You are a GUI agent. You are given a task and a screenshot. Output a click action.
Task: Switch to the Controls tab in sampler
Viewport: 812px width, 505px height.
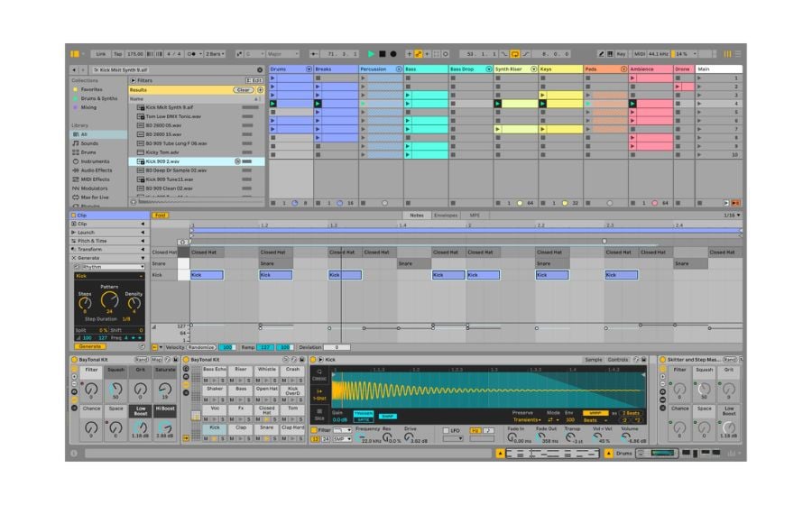pos(617,359)
